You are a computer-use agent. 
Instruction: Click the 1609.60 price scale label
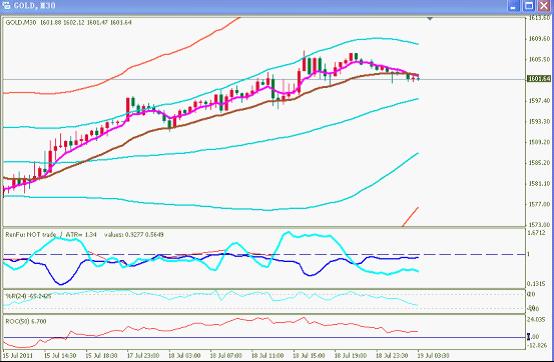[x=539, y=38]
